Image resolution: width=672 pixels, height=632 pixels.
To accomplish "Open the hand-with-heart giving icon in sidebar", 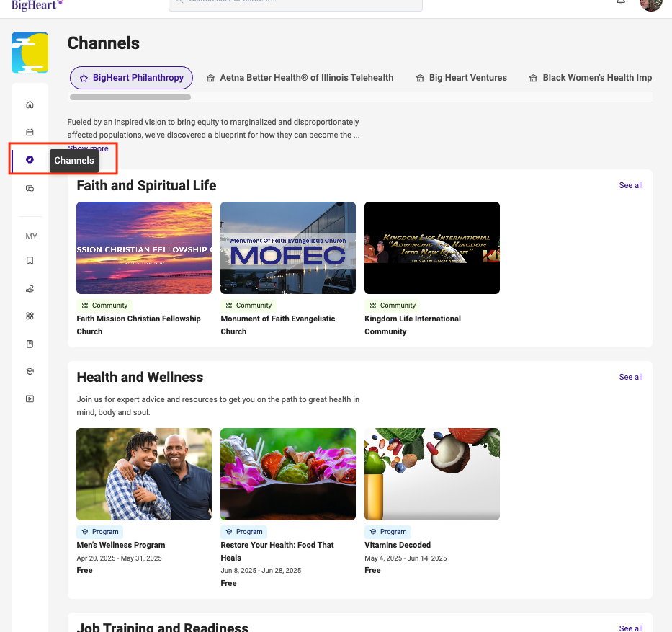I will click(30, 288).
